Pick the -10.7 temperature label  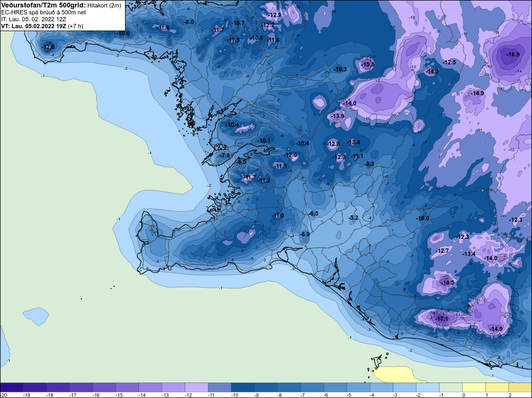tap(238, 23)
